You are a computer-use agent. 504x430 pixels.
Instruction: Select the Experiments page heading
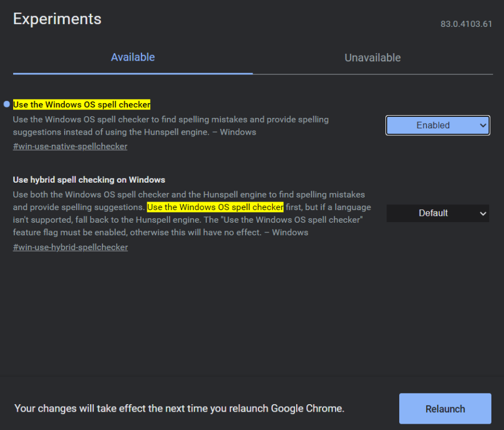tap(57, 19)
